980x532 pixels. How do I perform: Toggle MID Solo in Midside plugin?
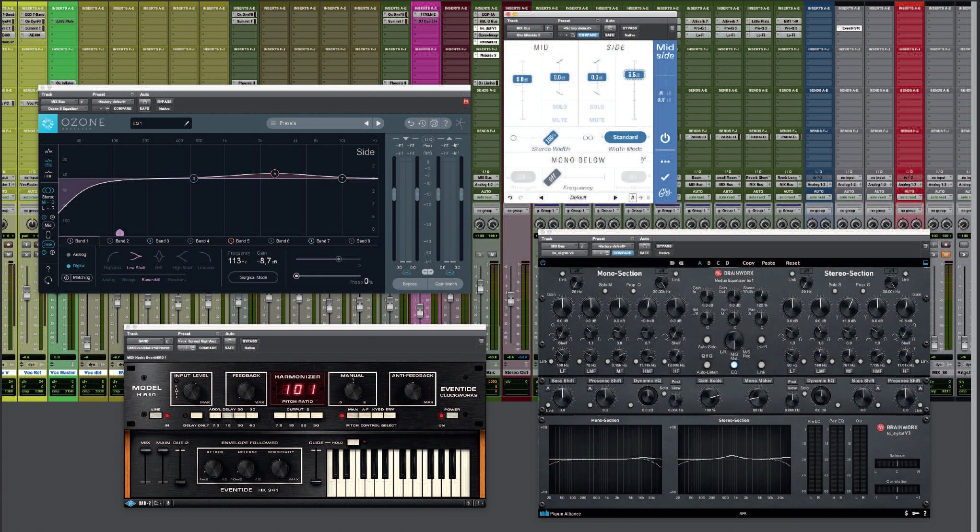pos(559,107)
